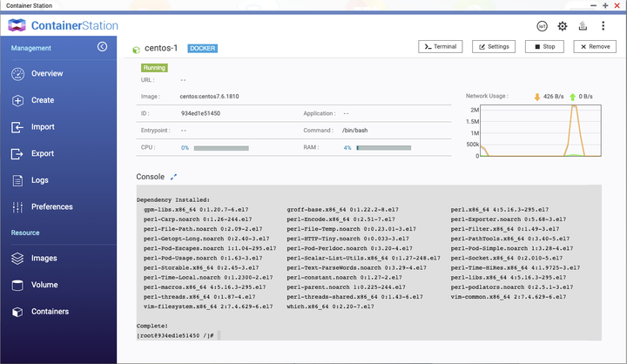Image resolution: width=627 pixels, height=364 pixels.
Task: Remove the centos-1 container
Action: point(595,47)
